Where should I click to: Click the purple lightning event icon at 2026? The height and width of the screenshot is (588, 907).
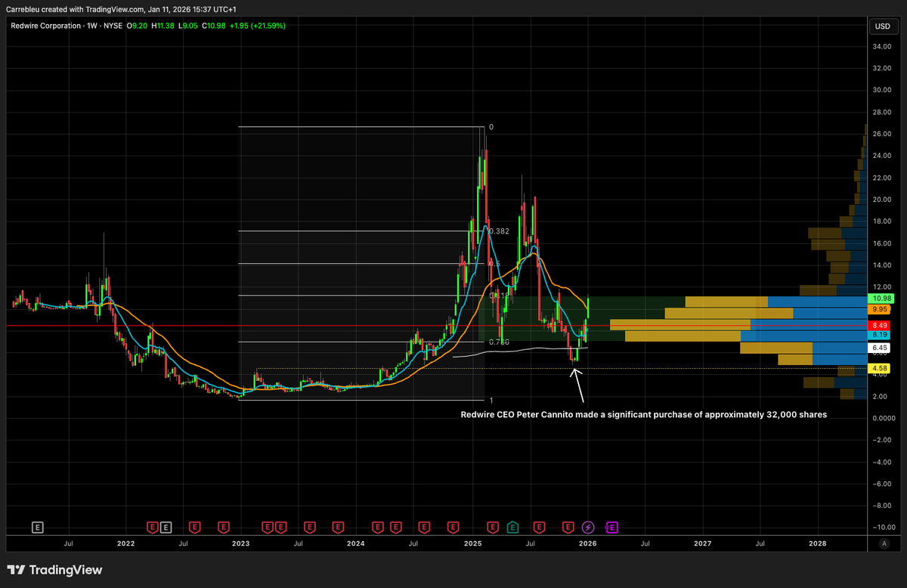click(x=590, y=526)
